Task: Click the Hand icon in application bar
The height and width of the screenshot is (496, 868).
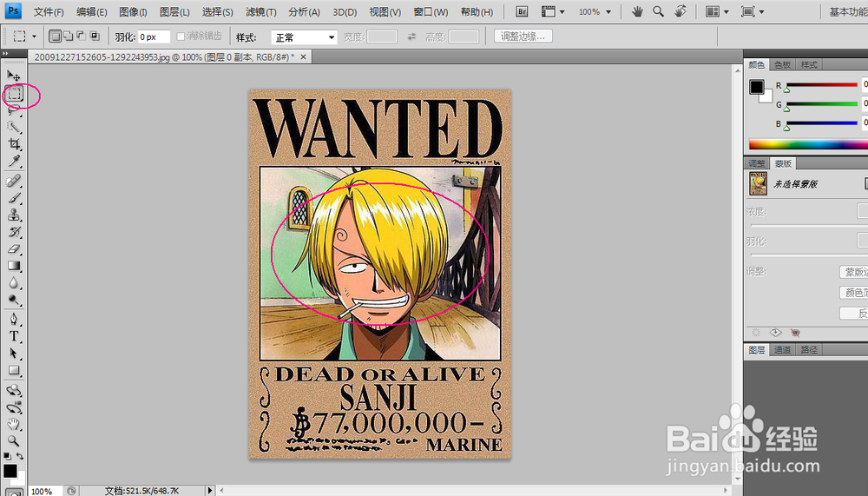Action: [x=637, y=11]
